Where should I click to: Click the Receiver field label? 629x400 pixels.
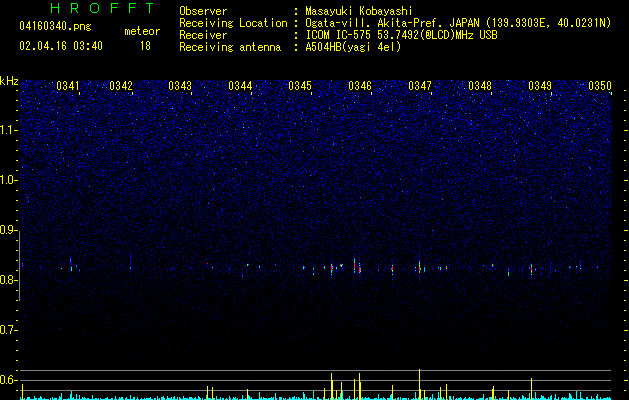coord(203,35)
